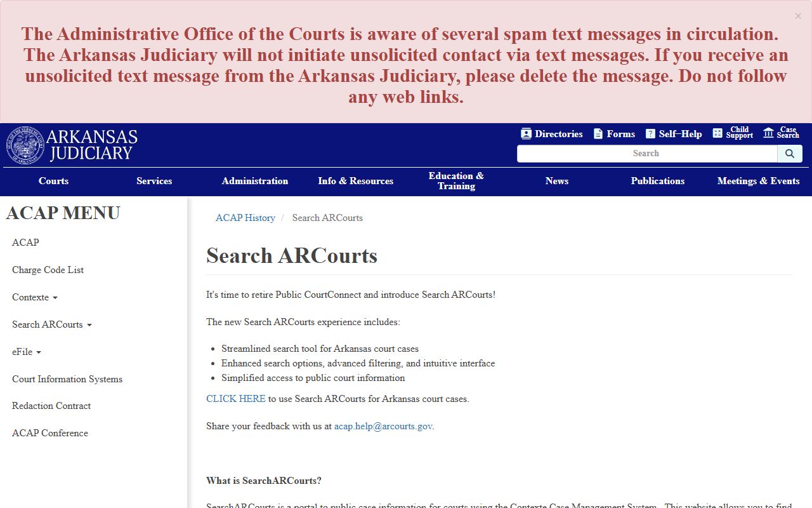Open the ACAP Conference link

(x=50, y=433)
